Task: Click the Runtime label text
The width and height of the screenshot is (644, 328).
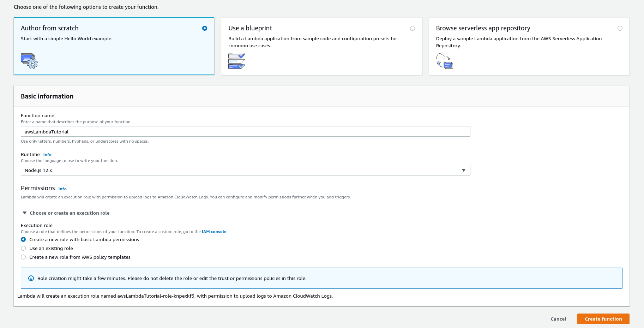Action: 30,154
